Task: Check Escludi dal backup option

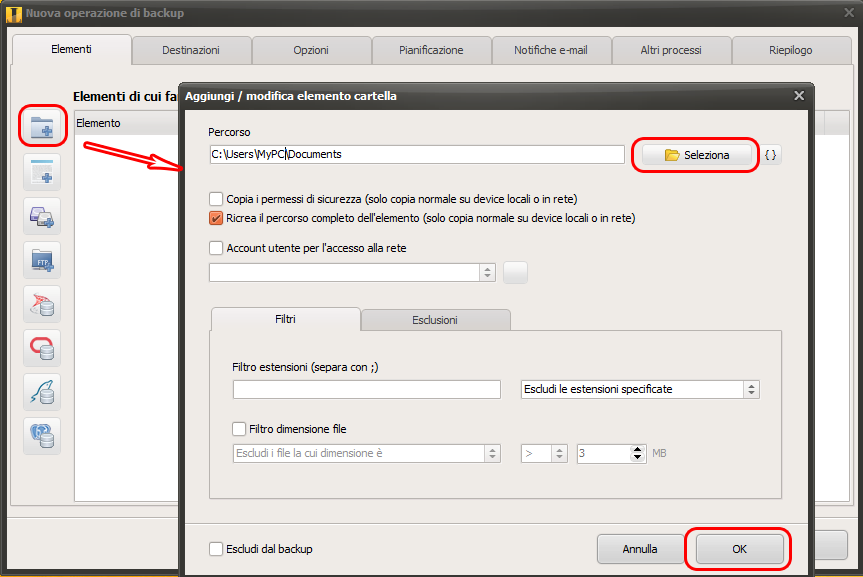Action: [216, 549]
